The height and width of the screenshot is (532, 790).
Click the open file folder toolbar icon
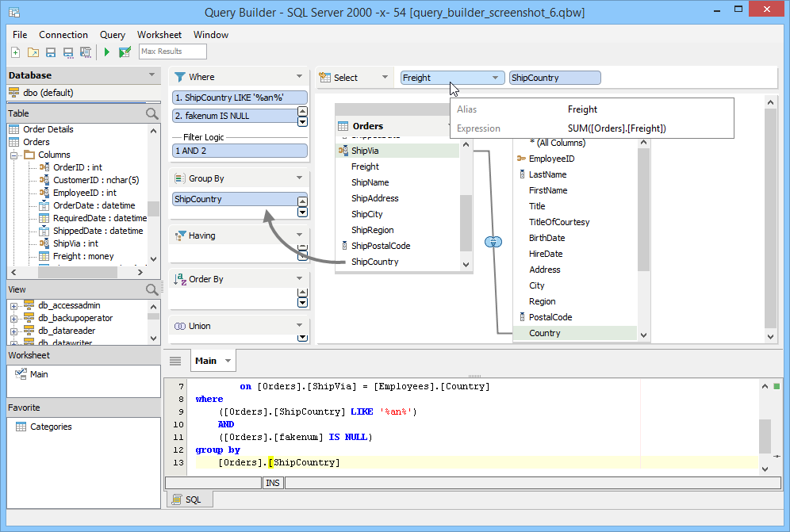[x=33, y=52]
